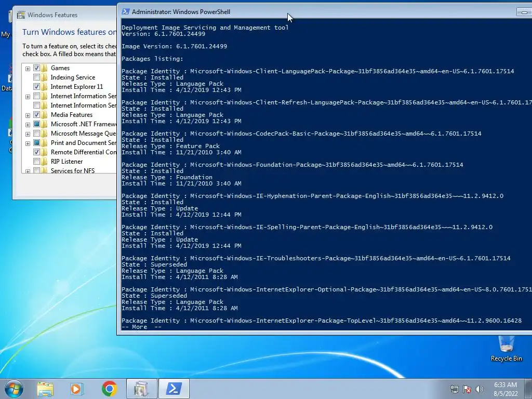Click the volume speaker tray icon
The width and height of the screenshot is (532, 399).
[479, 389]
